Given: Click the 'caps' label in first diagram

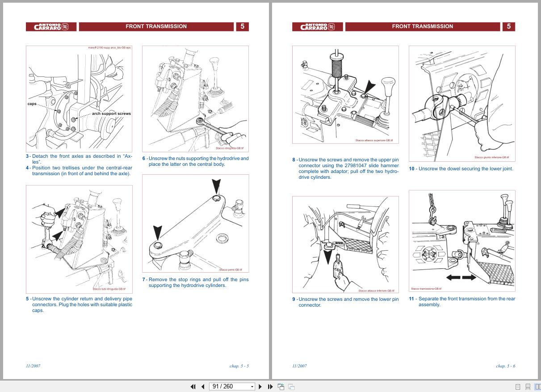Looking at the screenshot, I should pos(32,104).
